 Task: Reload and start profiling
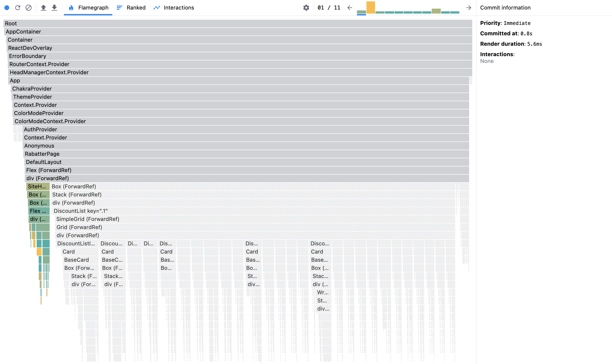pos(18,8)
